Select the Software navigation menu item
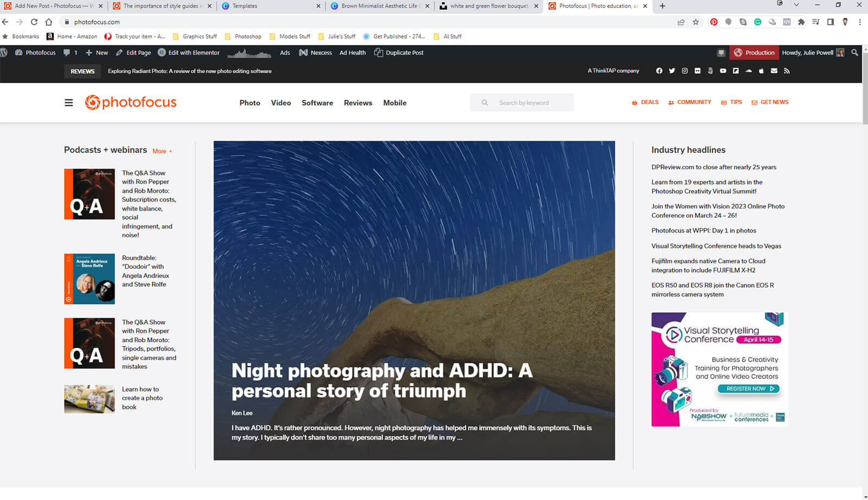 tap(317, 103)
